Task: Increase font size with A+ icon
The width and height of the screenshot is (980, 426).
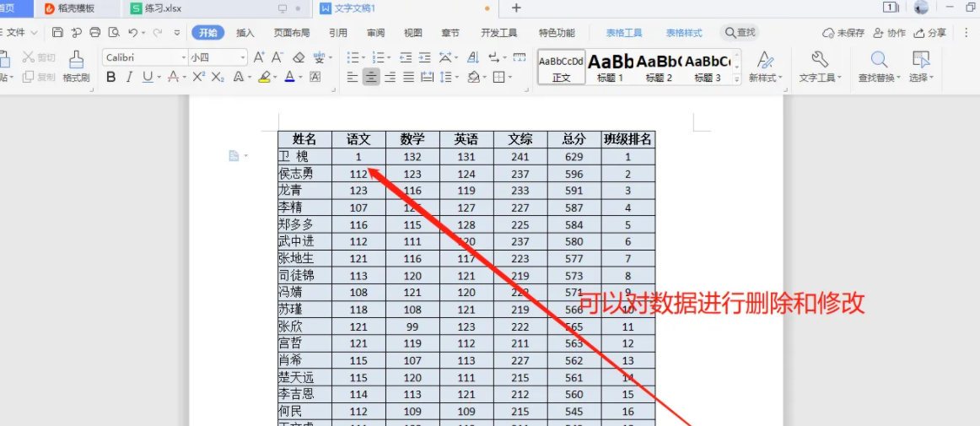Action: (259, 57)
